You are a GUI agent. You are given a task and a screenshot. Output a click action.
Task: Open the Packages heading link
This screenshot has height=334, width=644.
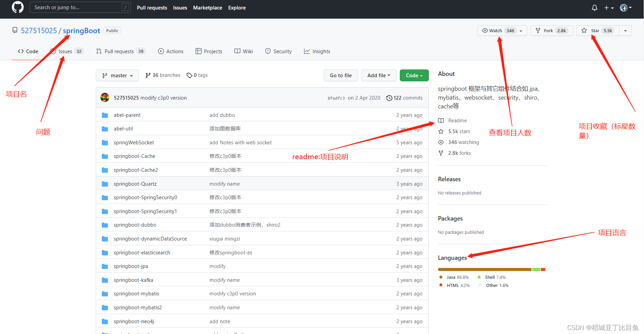tap(450, 218)
